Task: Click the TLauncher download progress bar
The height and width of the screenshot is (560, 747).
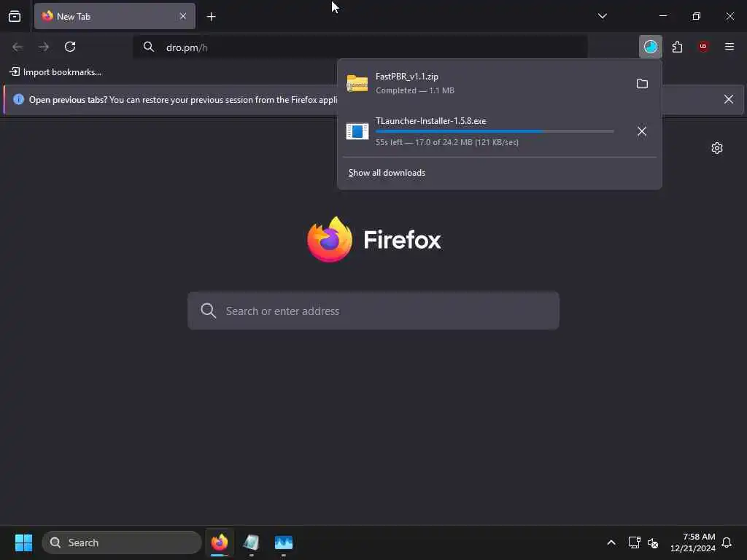Action: [495, 131]
